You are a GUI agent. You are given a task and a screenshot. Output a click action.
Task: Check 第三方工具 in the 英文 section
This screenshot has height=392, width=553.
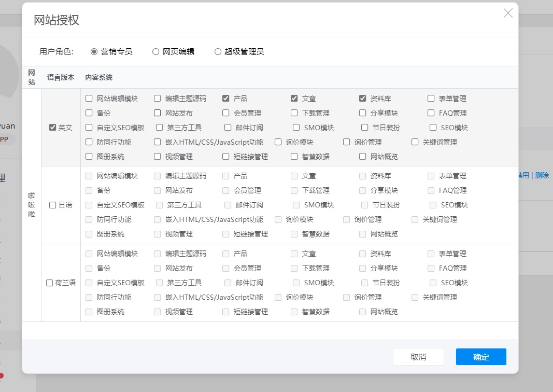[x=160, y=128]
